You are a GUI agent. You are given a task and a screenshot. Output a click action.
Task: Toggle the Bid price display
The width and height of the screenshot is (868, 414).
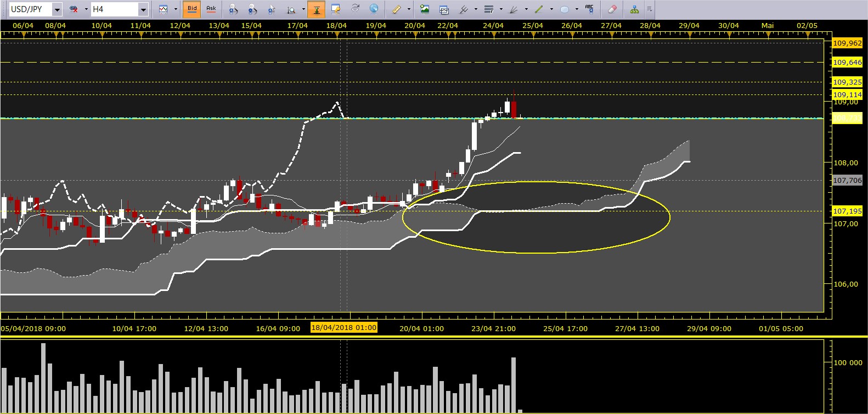coord(192,9)
